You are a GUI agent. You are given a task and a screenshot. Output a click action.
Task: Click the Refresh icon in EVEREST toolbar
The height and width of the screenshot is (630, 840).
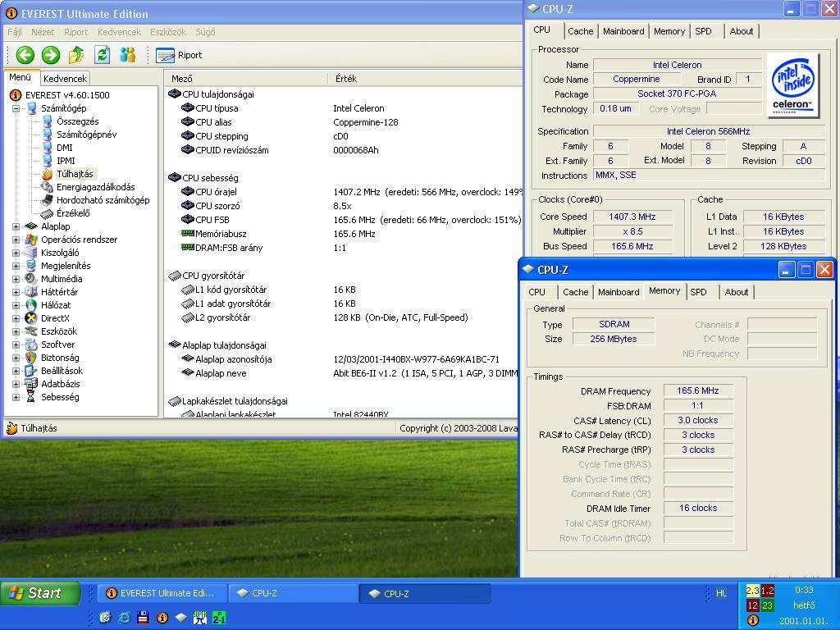(102, 55)
